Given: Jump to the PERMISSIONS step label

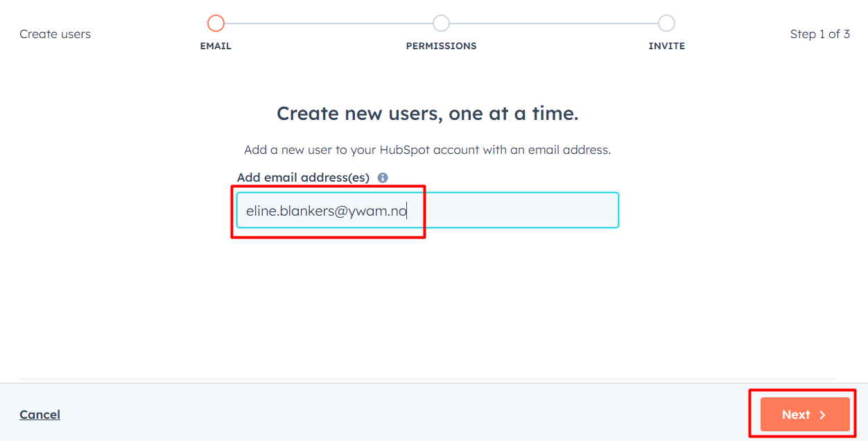Looking at the screenshot, I should (x=441, y=46).
